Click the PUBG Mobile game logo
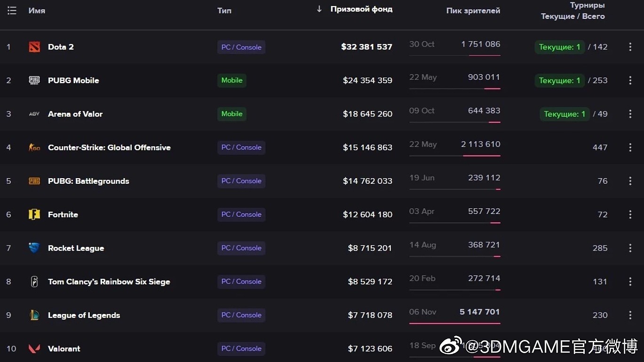Viewport: 644px width, 362px height. pos(34,80)
